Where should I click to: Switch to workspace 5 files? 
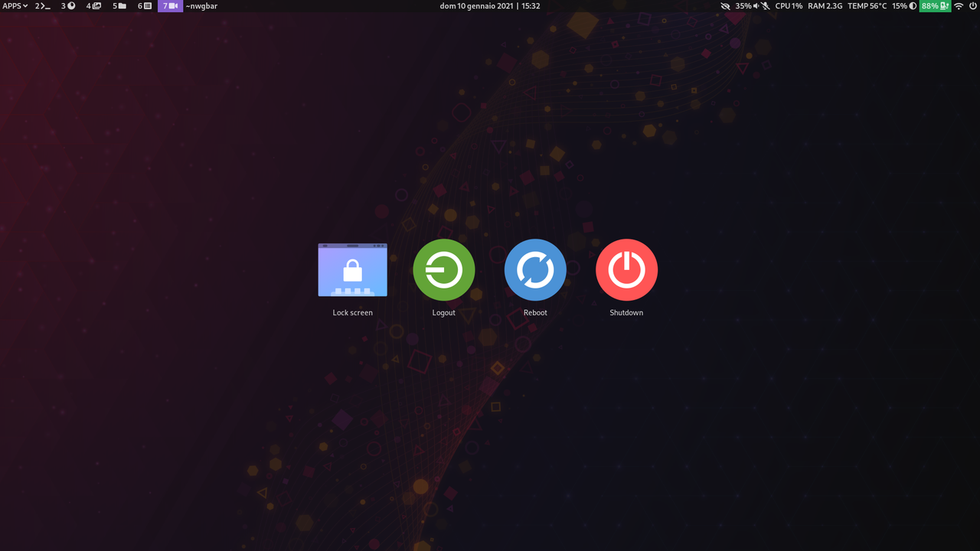tap(119, 5)
